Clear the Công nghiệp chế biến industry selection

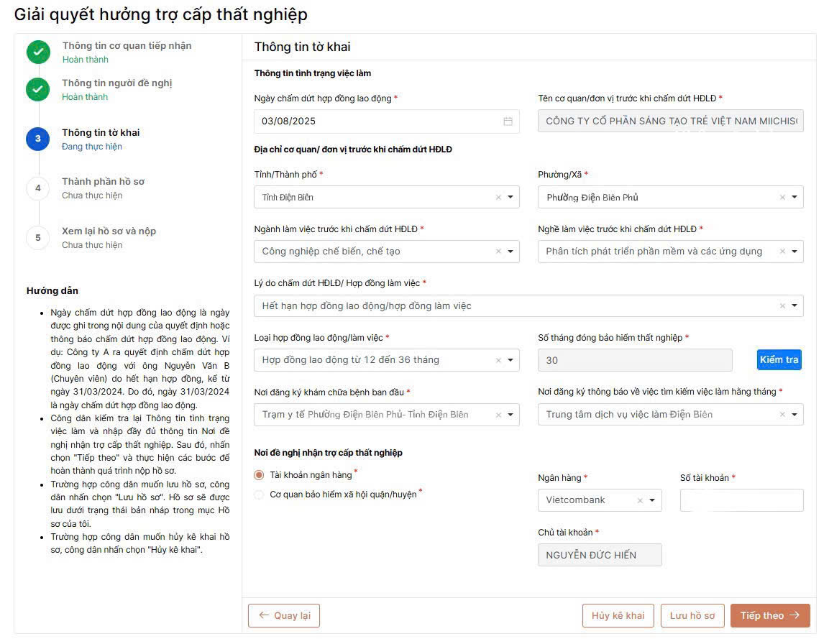point(498,252)
